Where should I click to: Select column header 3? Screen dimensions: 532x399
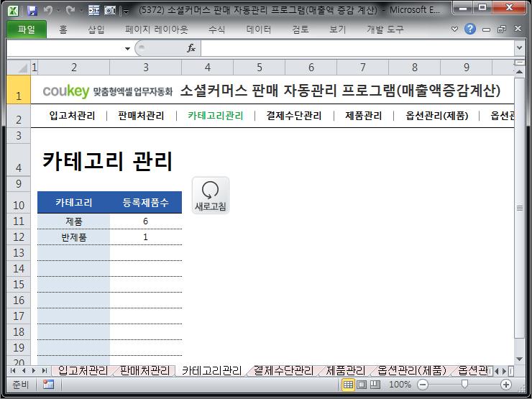(x=145, y=67)
